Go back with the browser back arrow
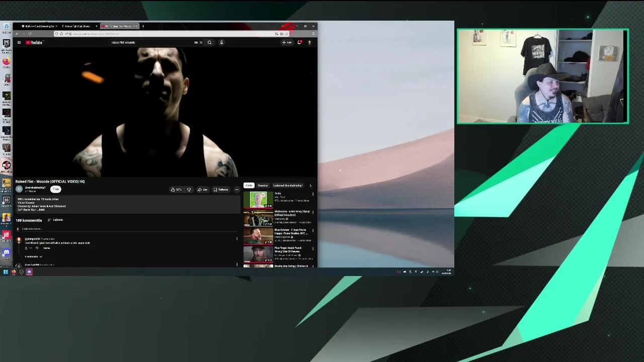The image size is (644, 362). click(17, 34)
